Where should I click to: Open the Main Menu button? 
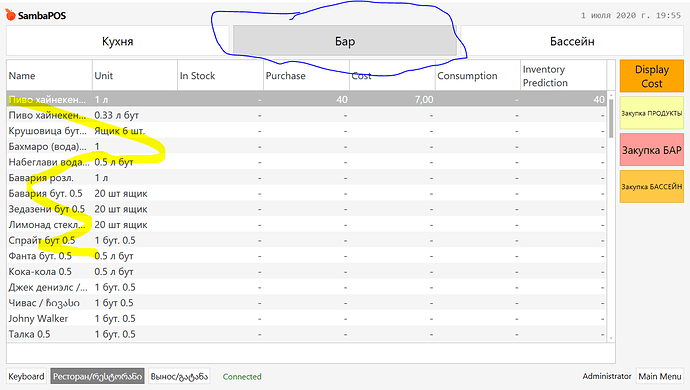660,376
